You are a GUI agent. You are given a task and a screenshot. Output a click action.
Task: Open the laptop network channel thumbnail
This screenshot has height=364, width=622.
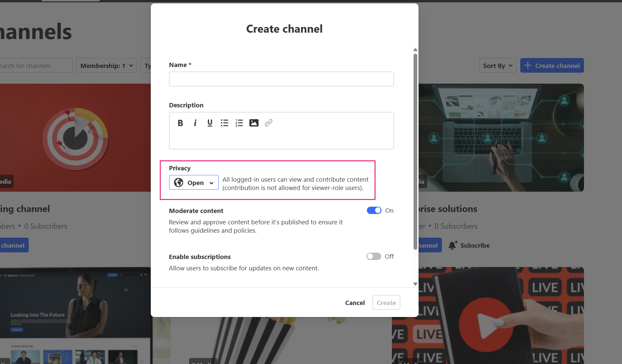(501, 138)
